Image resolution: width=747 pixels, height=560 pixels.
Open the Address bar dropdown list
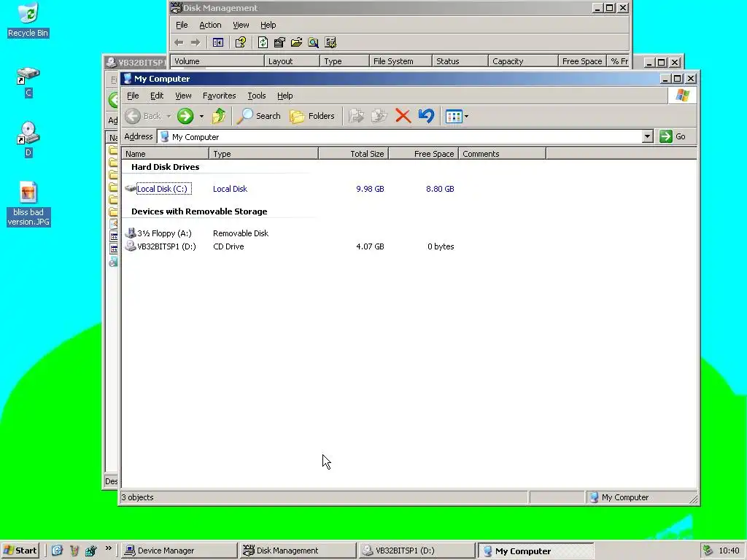[x=647, y=136]
